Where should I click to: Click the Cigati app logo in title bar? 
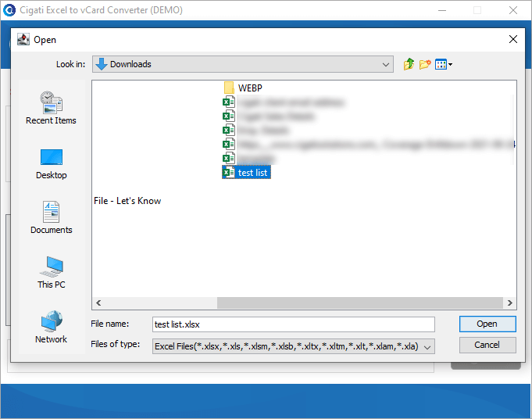coord(9,10)
